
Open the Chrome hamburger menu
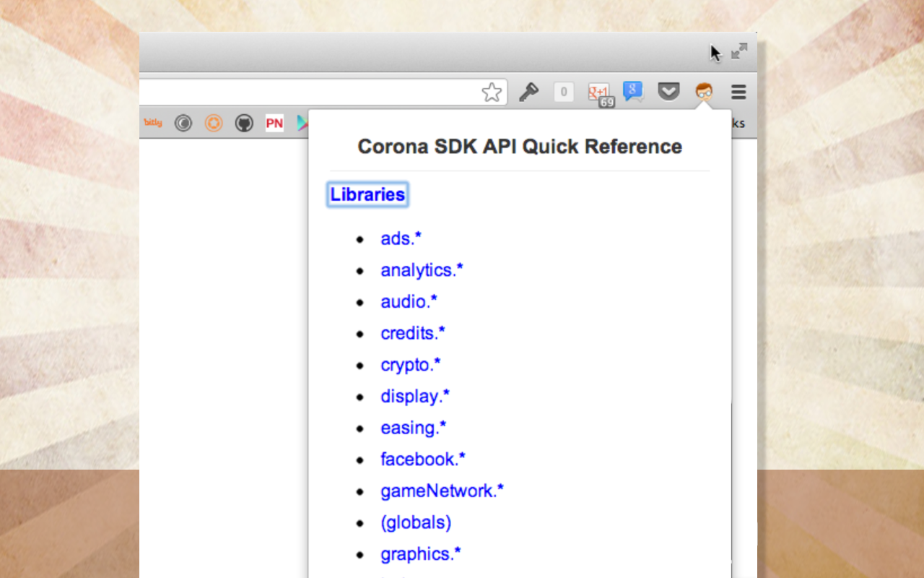click(738, 92)
